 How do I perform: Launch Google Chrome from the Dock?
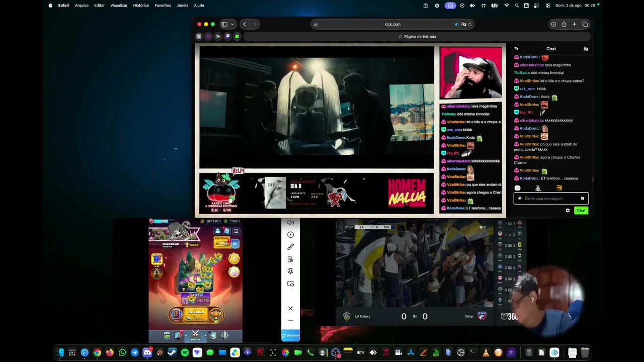[x=97, y=352]
